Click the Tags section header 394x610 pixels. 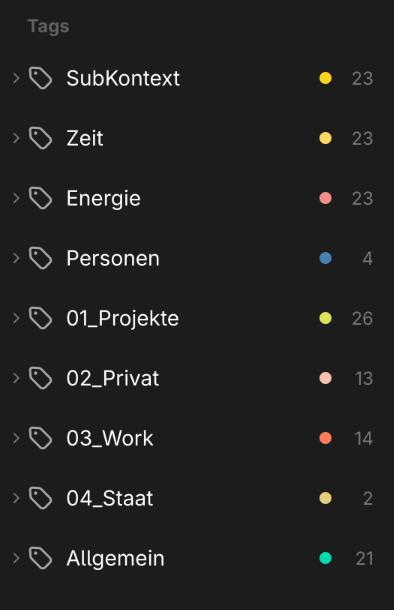[x=49, y=27]
